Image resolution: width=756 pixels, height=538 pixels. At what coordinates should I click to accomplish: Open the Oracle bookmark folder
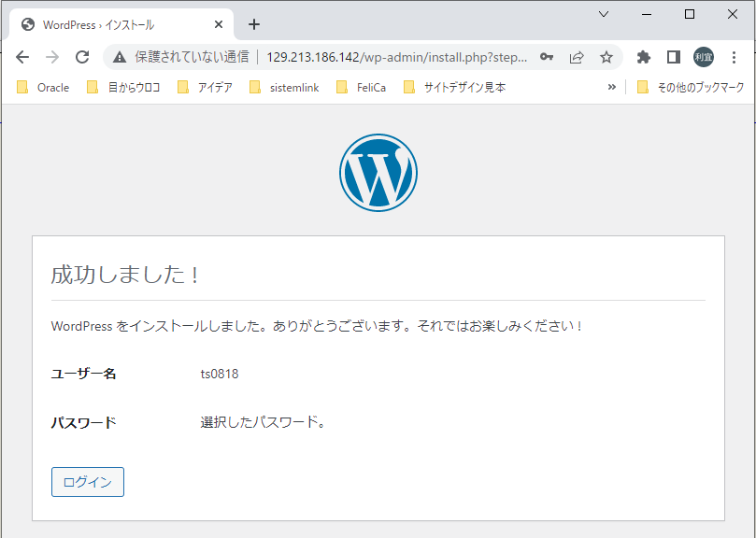click(x=43, y=87)
